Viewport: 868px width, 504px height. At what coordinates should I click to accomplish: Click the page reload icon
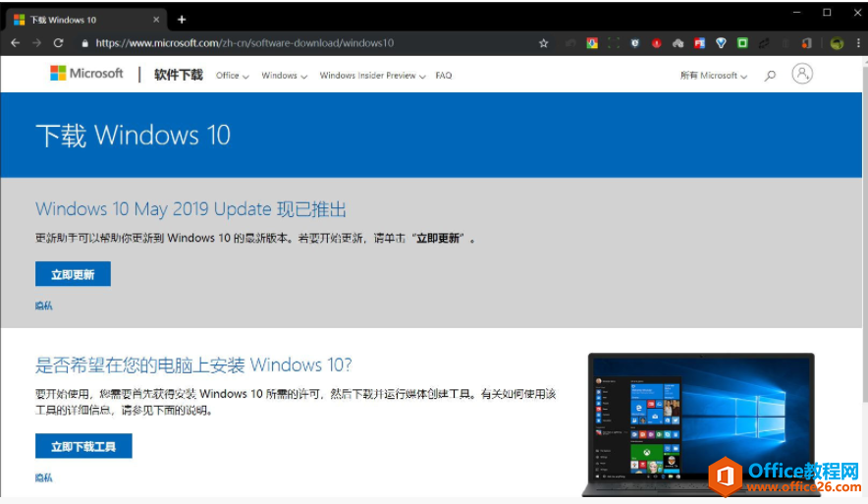pos(58,43)
